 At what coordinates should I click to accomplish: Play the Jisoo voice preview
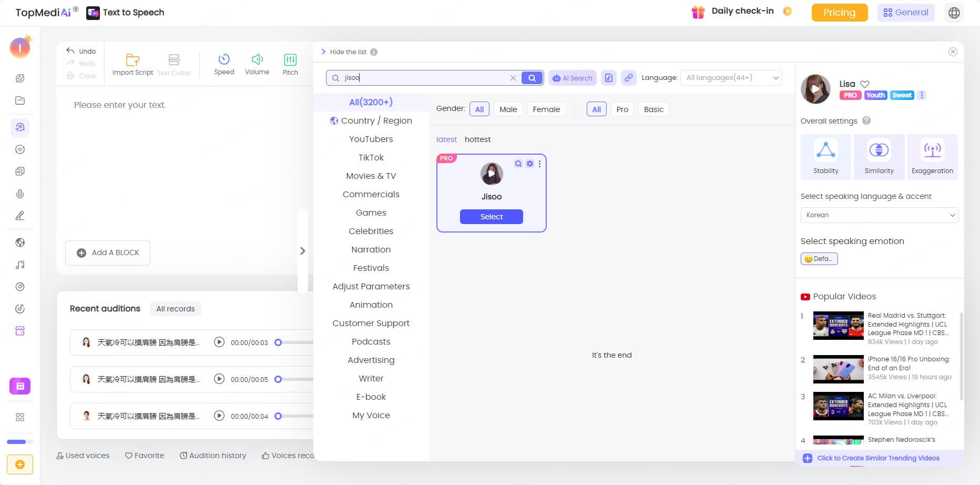click(x=492, y=174)
